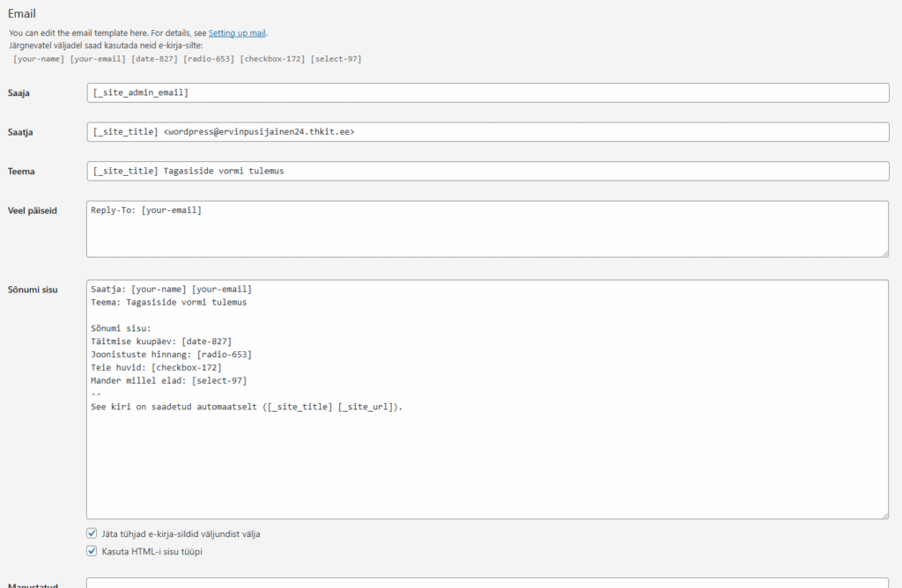902x588 pixels.
Task: Click the [select-97] mail tag
Action: click(x=336, y=59)
